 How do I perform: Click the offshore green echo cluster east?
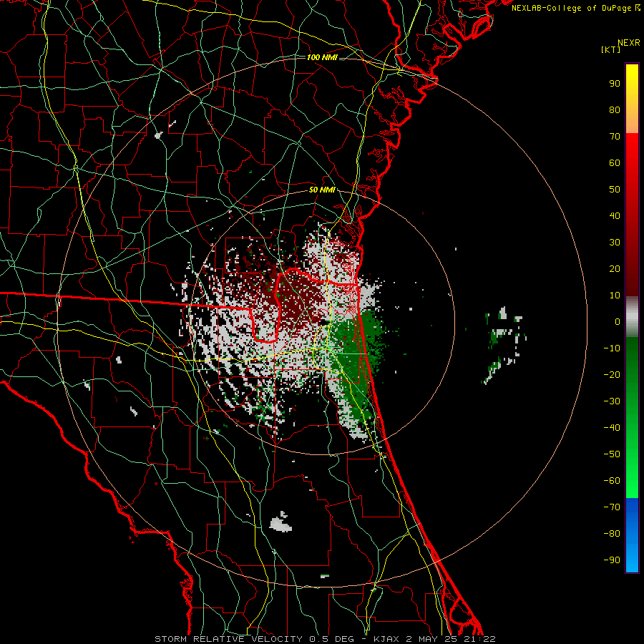click(503, 344)
